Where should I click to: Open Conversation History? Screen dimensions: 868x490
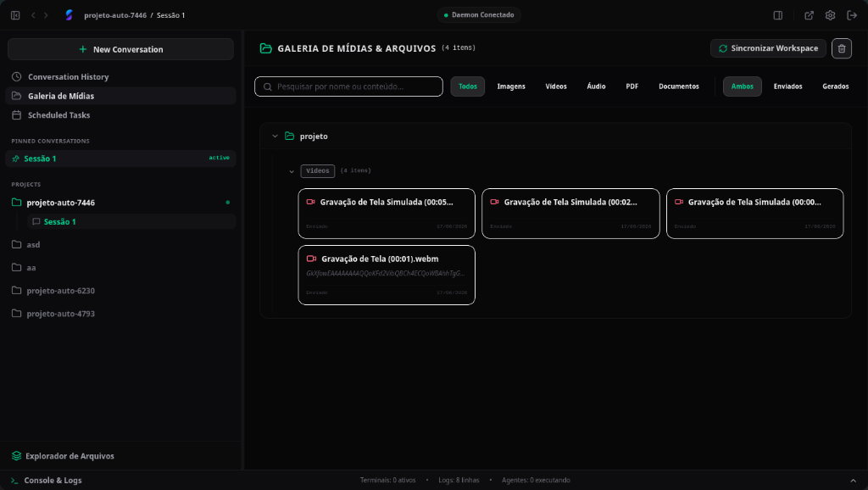120,76
